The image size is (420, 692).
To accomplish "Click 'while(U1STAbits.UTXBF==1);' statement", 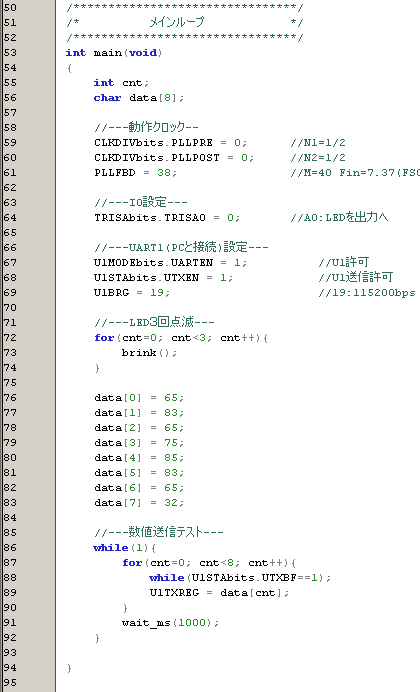I will [x=240, y=578].
